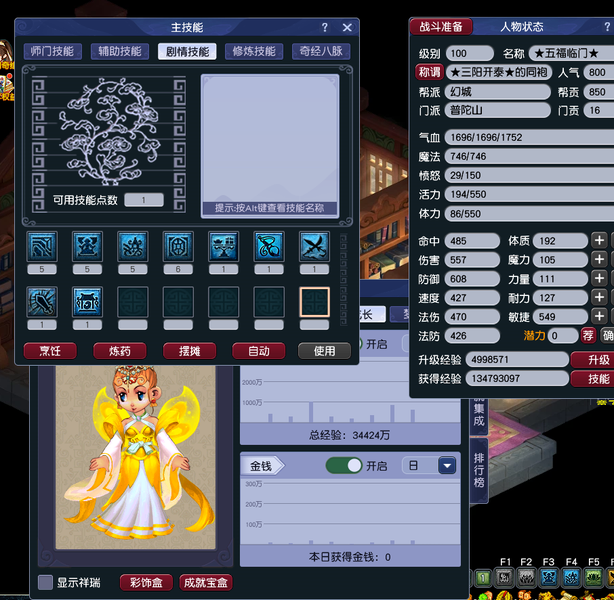The height and width of the screenshot is (600, 614).
Task: Open the 排行榜 side tab
Action: pyautogui.click(x=479, y=470)
